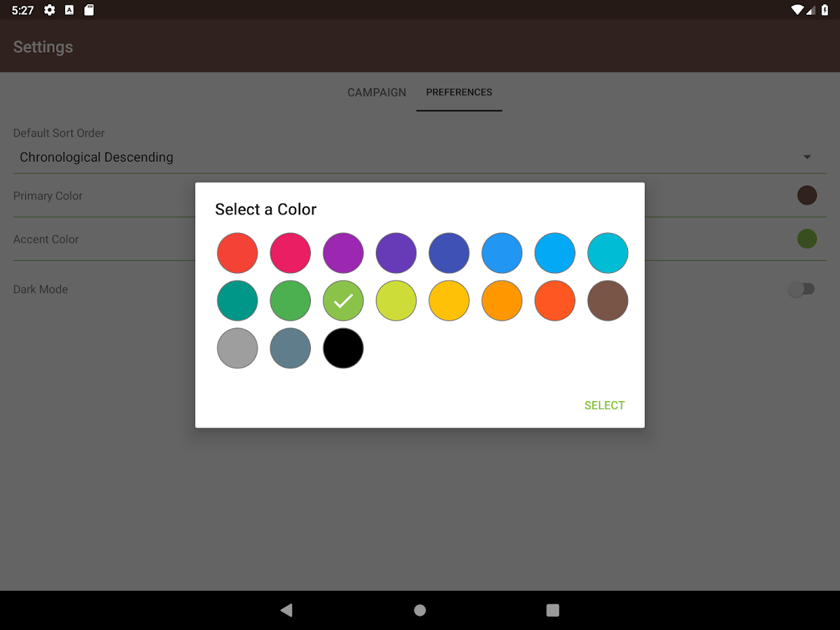Open the PREFERENCES tab
Viewport: 840px width, 630px height.
pyautogui.click(x=459, y=92)
